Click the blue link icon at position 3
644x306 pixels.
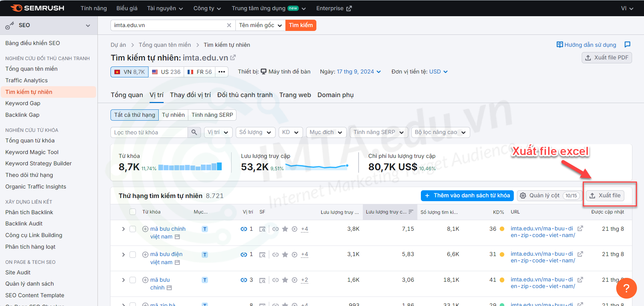point(244,280)
